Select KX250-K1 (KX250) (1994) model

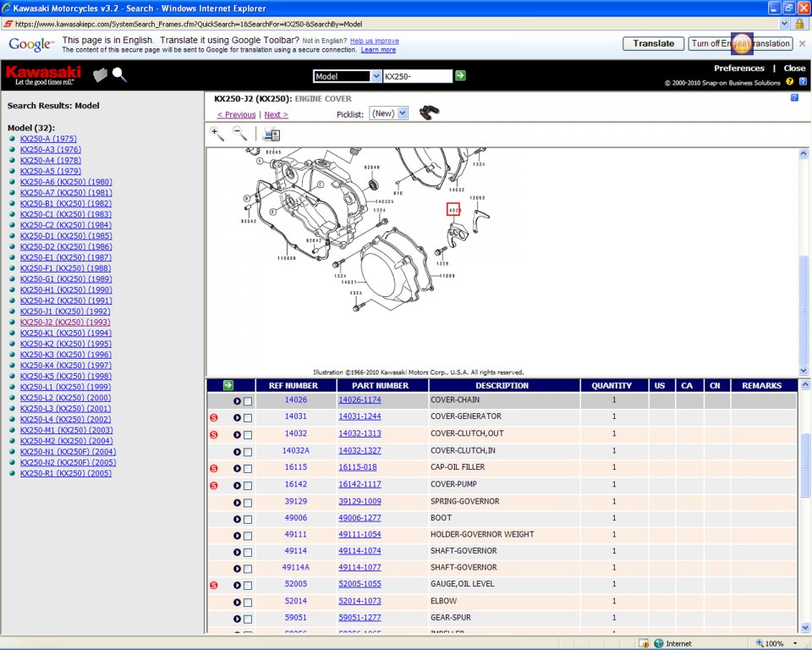click(x=65, y=333)
